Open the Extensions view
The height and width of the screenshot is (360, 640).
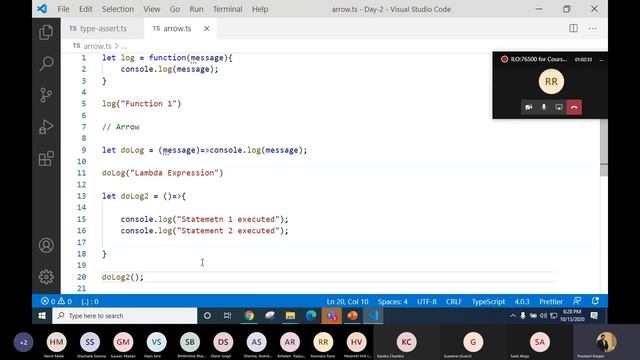click(46, 158)
